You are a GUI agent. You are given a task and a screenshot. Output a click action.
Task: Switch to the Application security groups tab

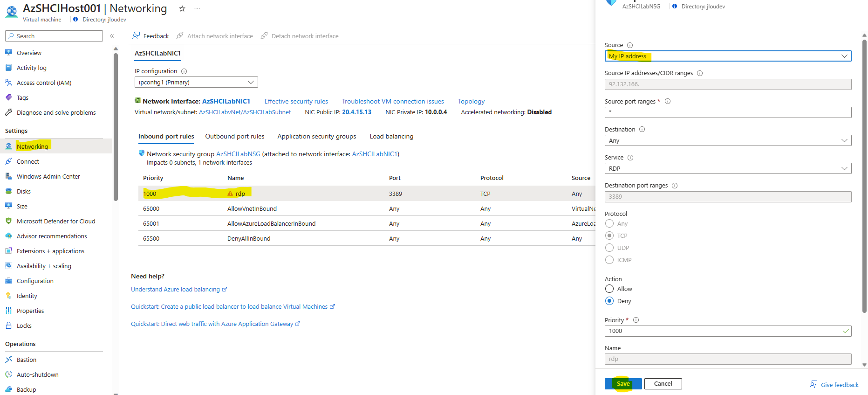[x=317, y=136]
